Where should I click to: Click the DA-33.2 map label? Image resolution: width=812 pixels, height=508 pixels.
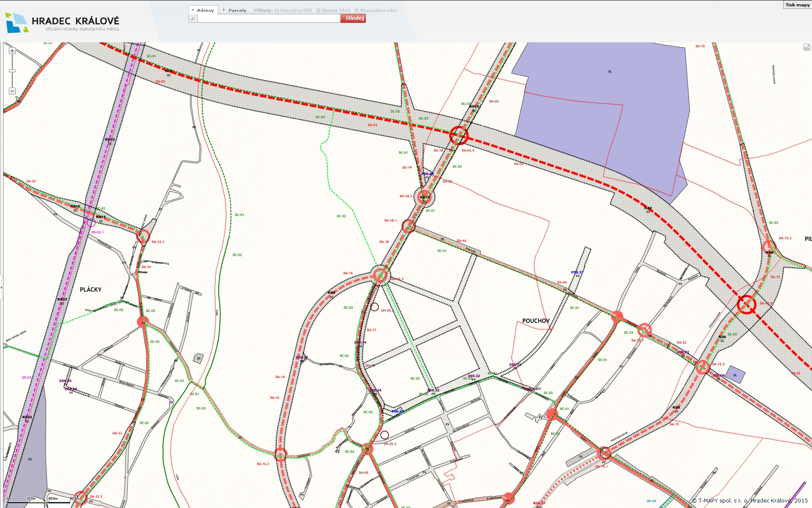tap(96, 497)
